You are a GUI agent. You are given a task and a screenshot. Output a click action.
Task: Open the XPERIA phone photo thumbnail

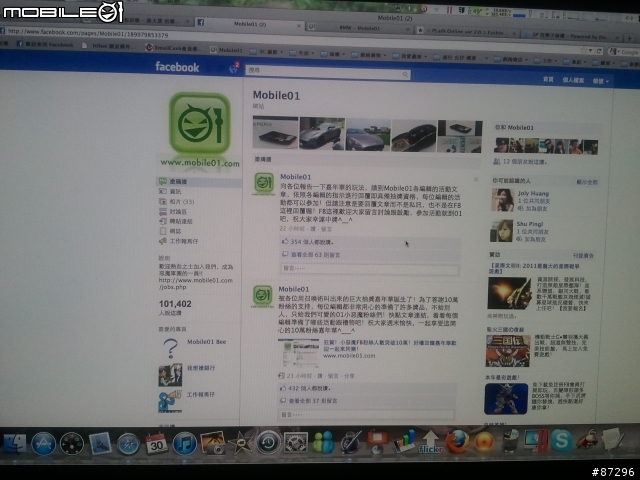point(276,133)
